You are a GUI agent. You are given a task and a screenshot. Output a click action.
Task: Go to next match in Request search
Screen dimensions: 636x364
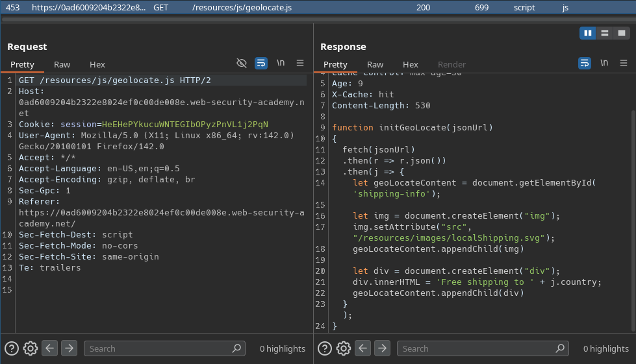(x=69, y=348)
